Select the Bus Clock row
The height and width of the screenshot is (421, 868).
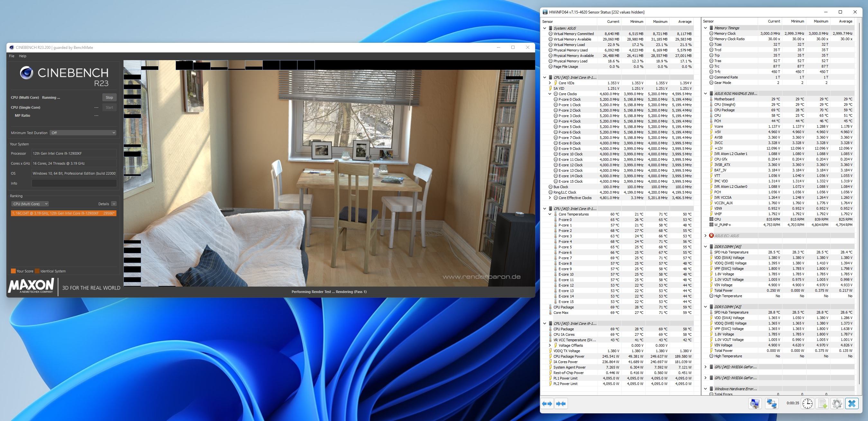point(617,187)
